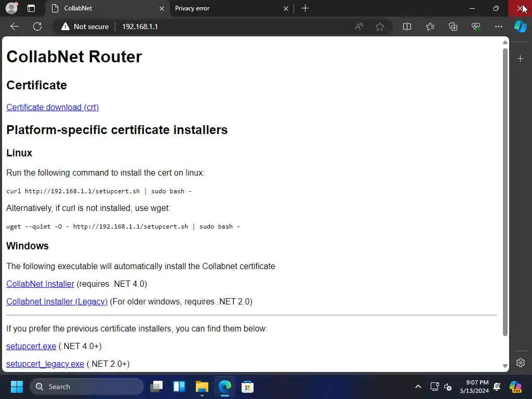Open Microsoft Store from taskbar
Screen dimensions: 532x399
point(247,387)
